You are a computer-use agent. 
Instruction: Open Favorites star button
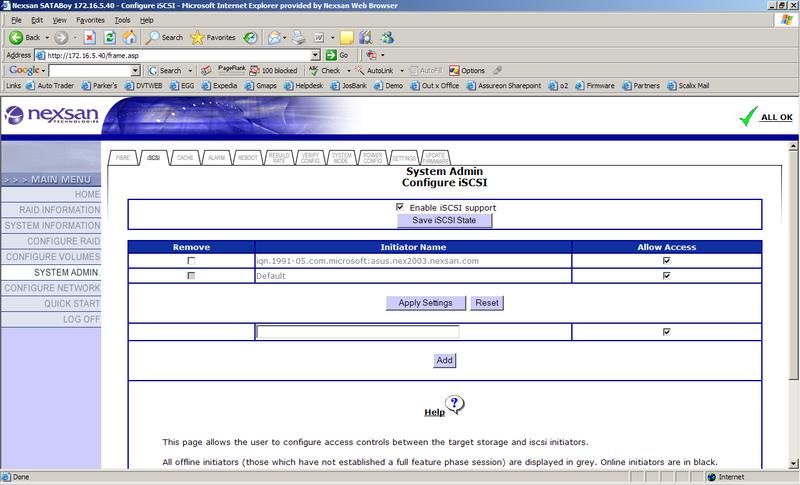[x=213, y=37]
